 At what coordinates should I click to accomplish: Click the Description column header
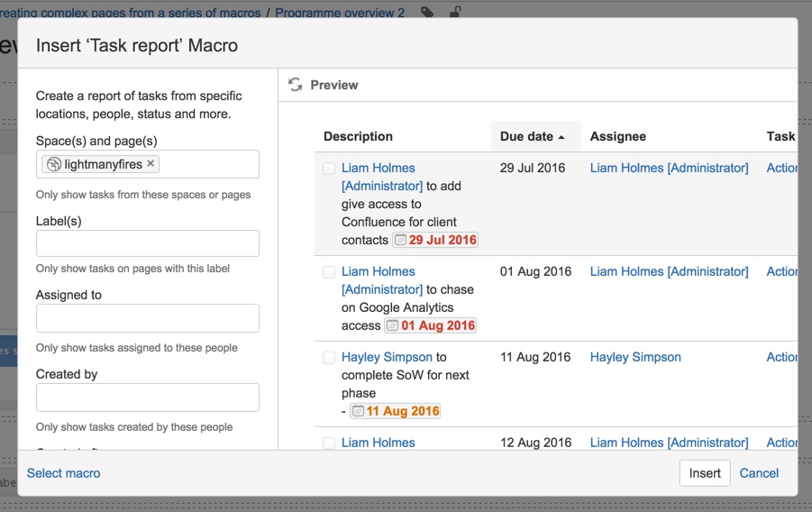358,136
